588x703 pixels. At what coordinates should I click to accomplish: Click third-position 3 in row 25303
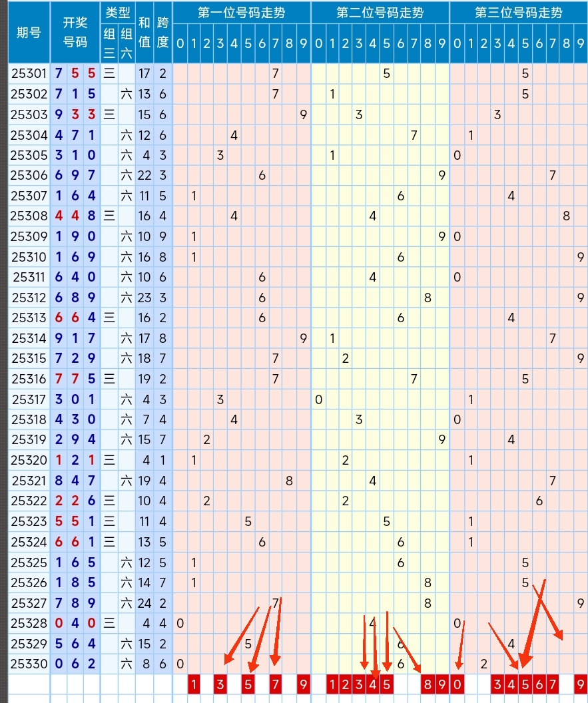point(497,115)
